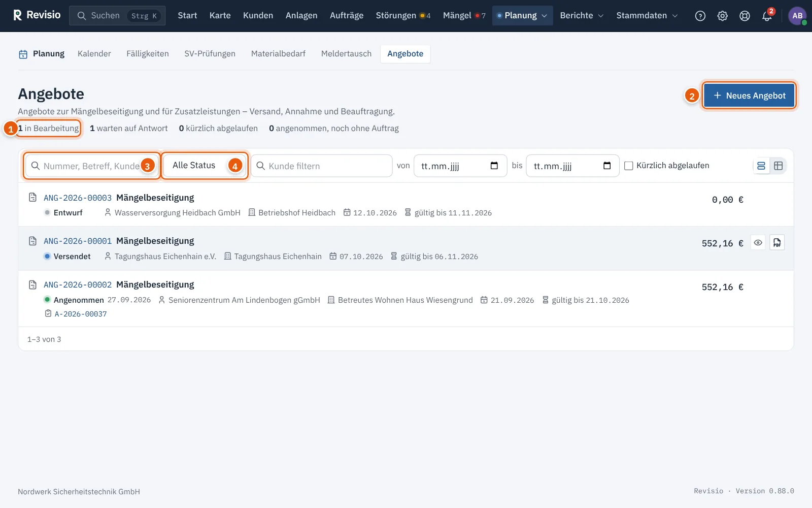
Task: Open the AB user avatar menu
Action: [797, 16]
